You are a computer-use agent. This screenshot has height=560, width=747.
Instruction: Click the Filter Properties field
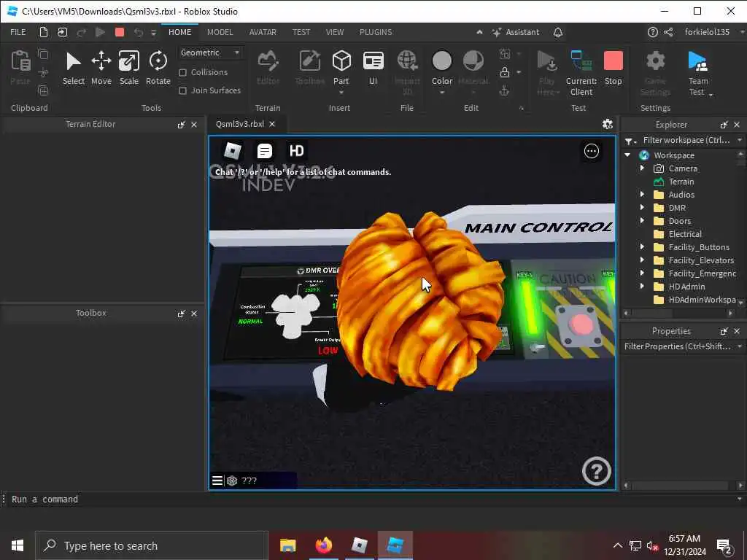pyautogui.click(x=678, y=346)
